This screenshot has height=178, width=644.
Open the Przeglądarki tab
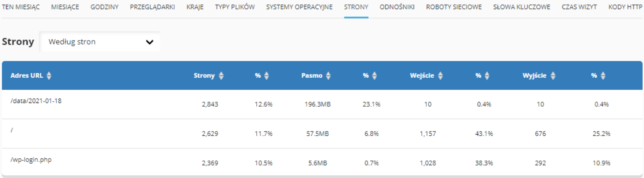click(x=152, y=7)
